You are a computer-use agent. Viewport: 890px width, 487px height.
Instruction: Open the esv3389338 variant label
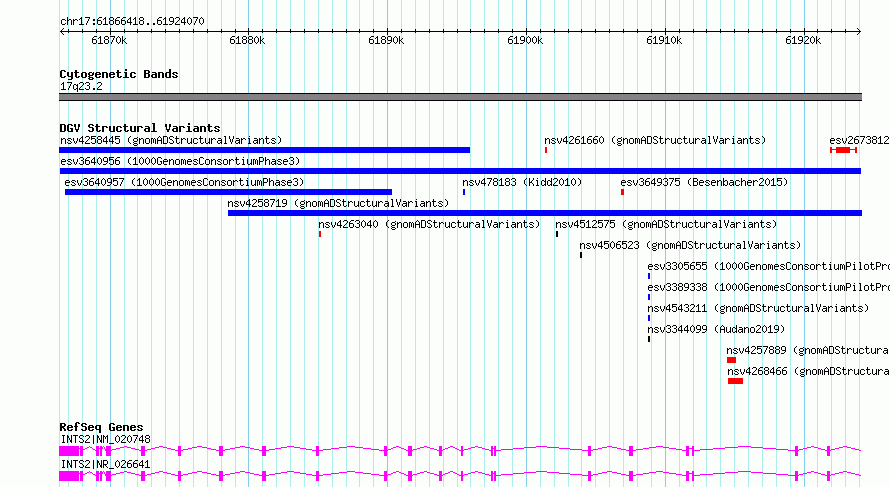click(x=768, y=287)
